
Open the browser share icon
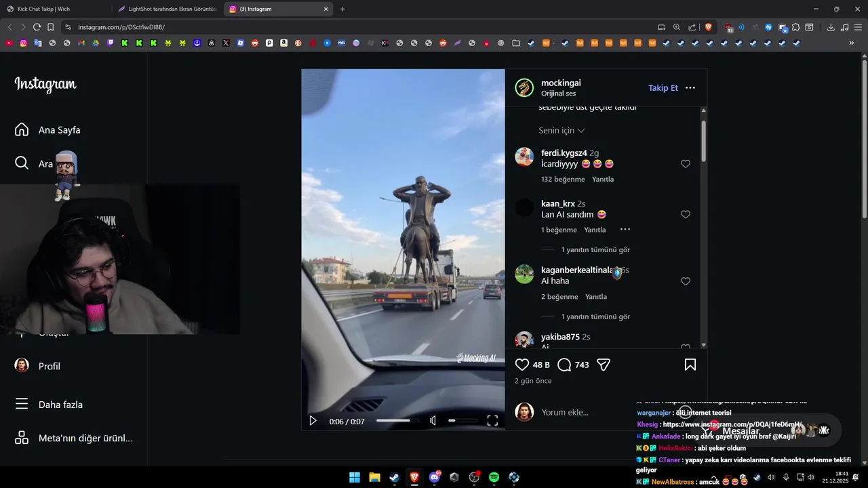point(692,27)
